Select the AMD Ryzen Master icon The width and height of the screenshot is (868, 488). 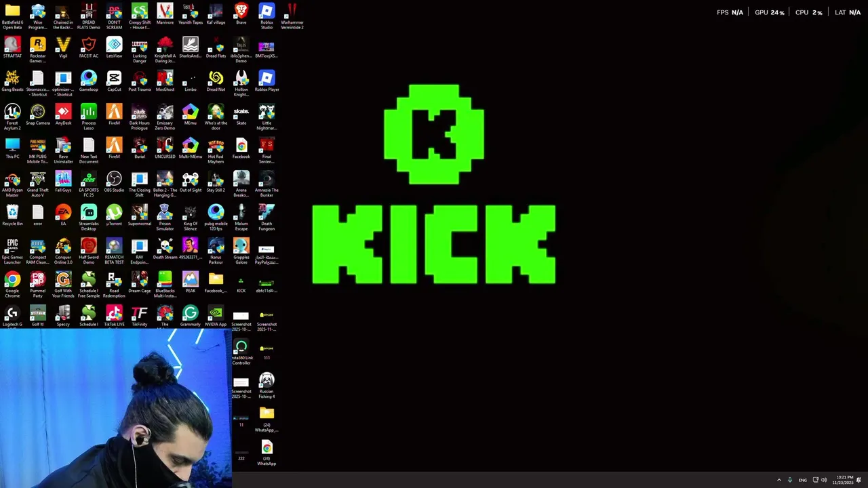(x=12, y=184)
